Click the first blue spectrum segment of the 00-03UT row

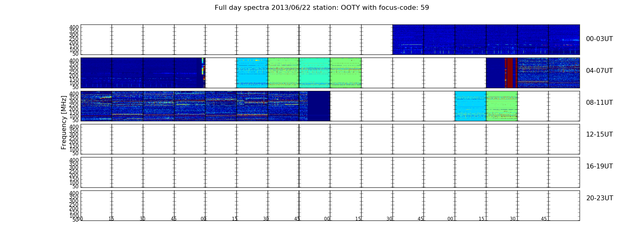(408, 40)
